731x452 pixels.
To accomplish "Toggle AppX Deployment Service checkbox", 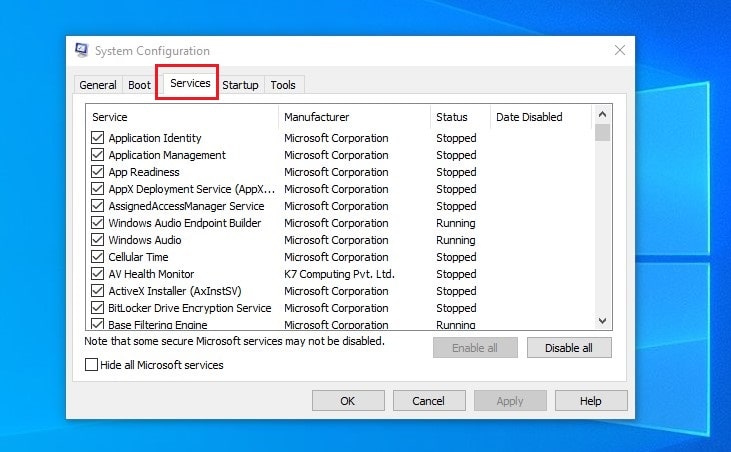I will 97,189.
